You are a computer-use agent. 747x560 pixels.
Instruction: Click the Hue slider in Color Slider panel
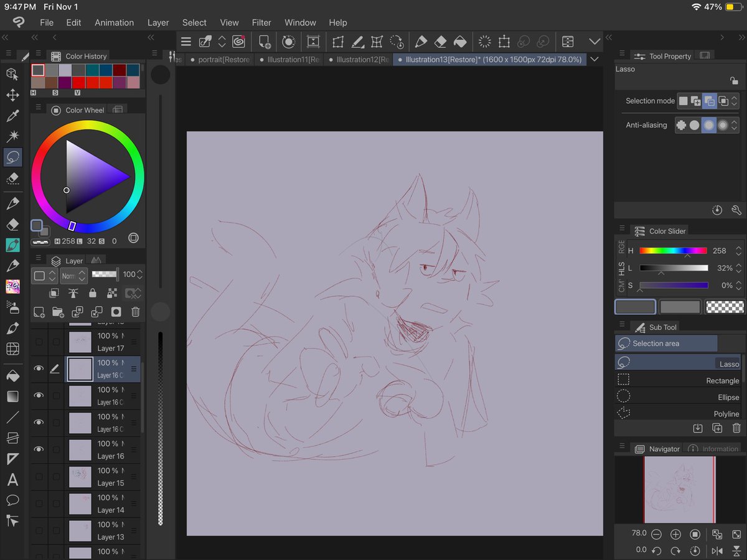[673, 251]
